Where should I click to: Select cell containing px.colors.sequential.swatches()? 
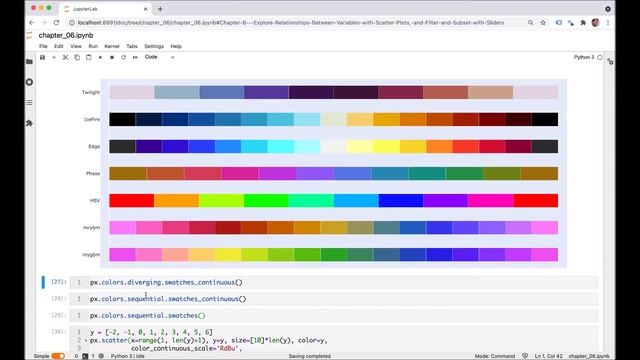point(334,316)
